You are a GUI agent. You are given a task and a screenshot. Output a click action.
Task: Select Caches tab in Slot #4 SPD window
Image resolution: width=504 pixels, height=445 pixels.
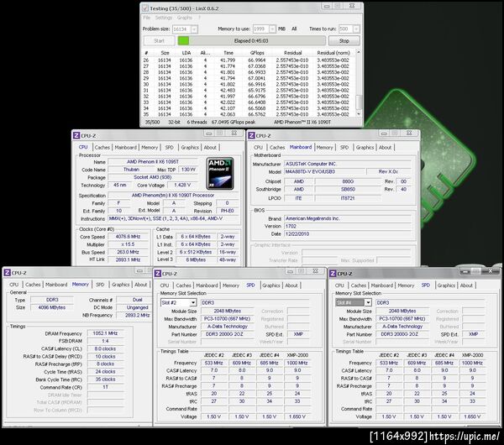coord(359,285)
